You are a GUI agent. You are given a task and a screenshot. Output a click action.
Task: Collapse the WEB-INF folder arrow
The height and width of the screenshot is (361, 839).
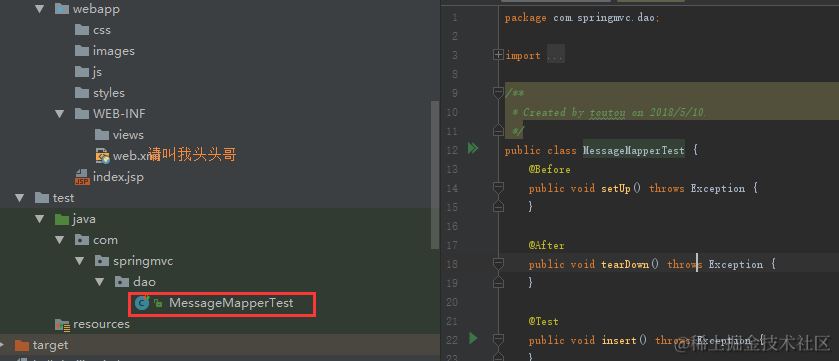(x=59, y=113)
